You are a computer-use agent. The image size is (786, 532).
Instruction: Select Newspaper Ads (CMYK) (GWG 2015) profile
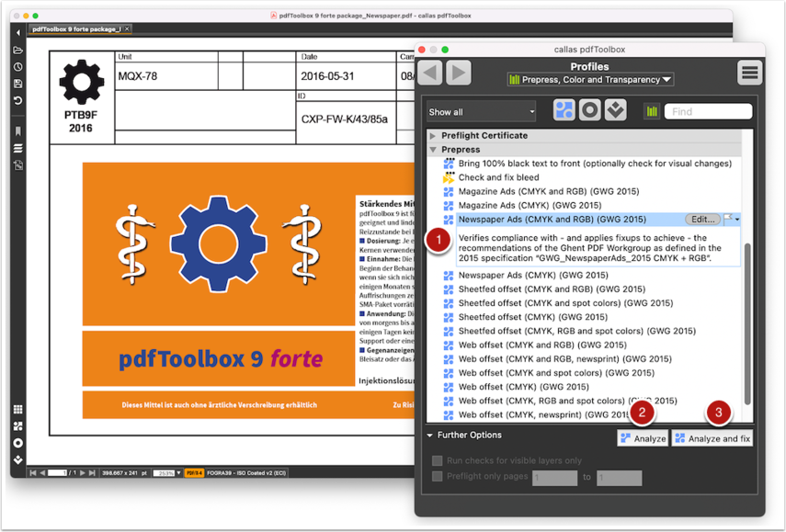(533, 275)
